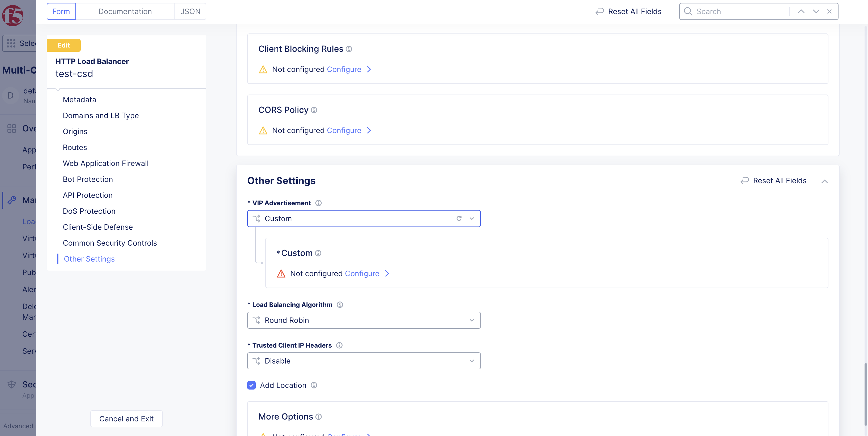Viewport: 868px width, 436px height.
Task: Click the Client Blocking Rules warning icon
Action: click(263, 69)
